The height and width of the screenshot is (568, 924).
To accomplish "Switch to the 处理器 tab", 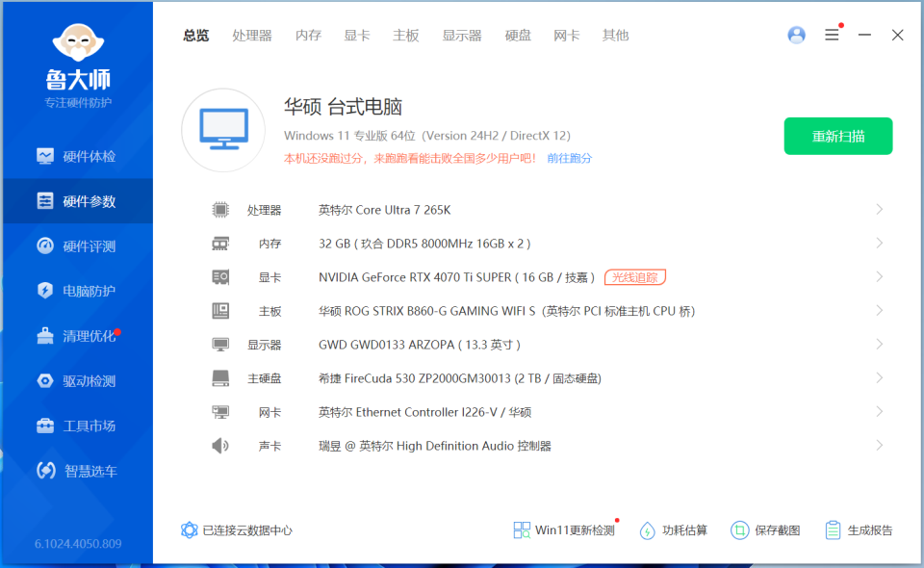I will click(x=252, y=36).
